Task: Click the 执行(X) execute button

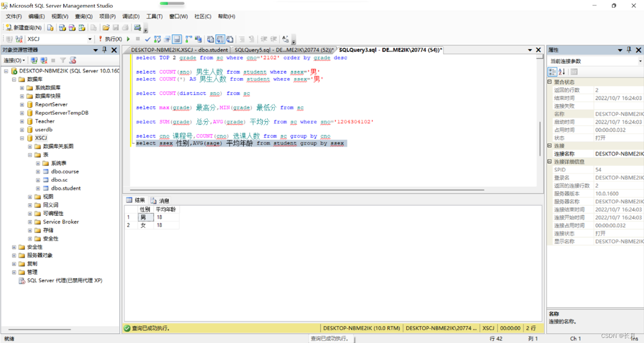Action: (110, 39)
